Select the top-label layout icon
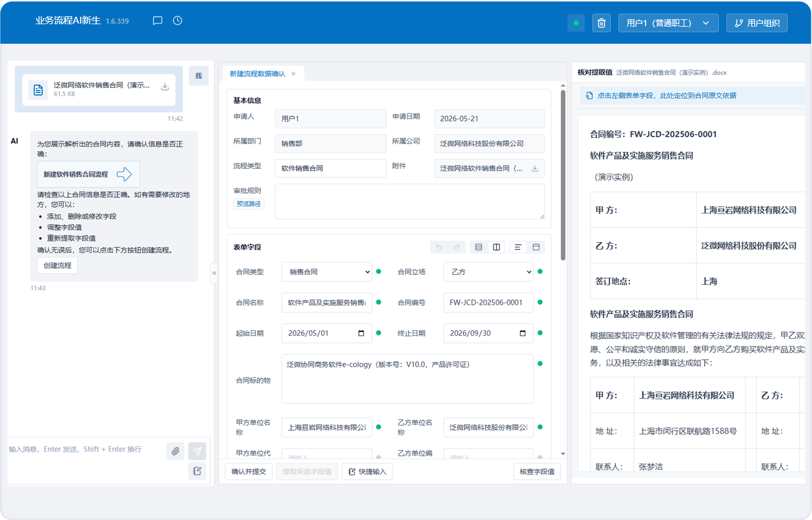 point(536,247)
